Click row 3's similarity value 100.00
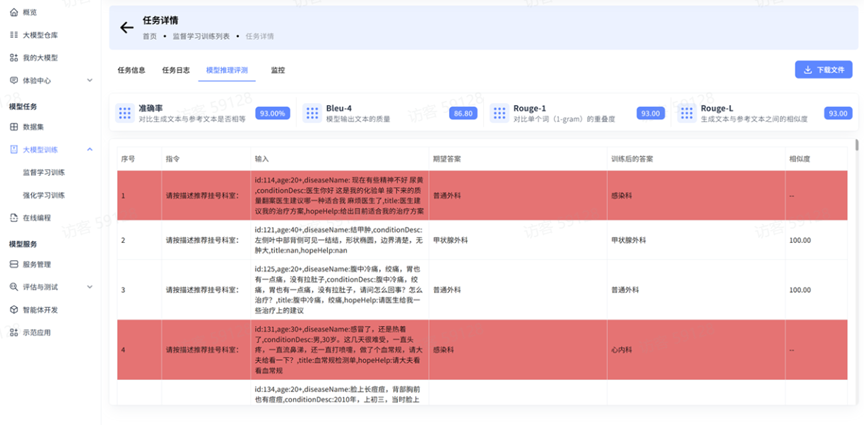864x425 pixels. [800, 290]
